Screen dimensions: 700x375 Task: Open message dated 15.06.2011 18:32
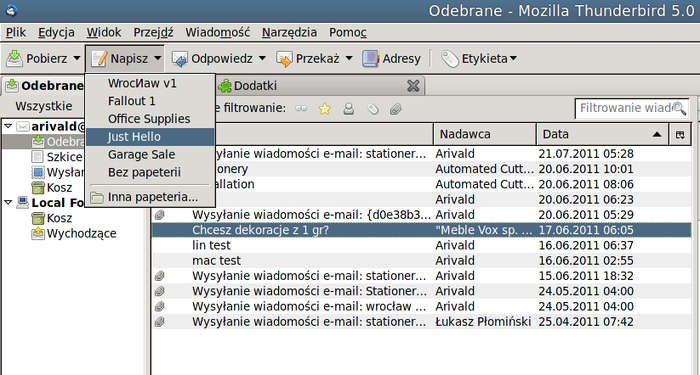pyautogui.click(x=421, y=275)
